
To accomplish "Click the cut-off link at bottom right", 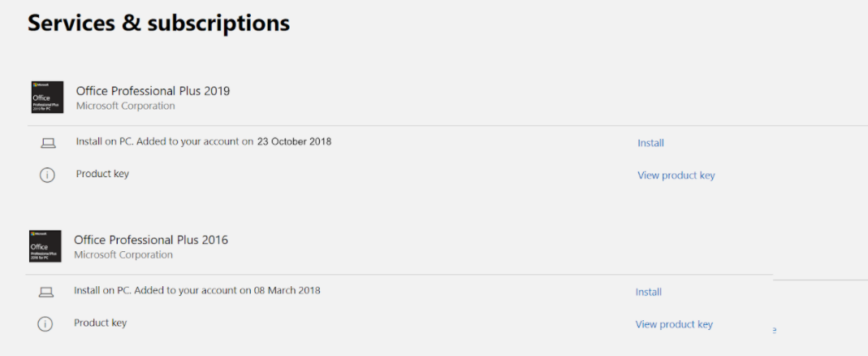I will [773, 329].
